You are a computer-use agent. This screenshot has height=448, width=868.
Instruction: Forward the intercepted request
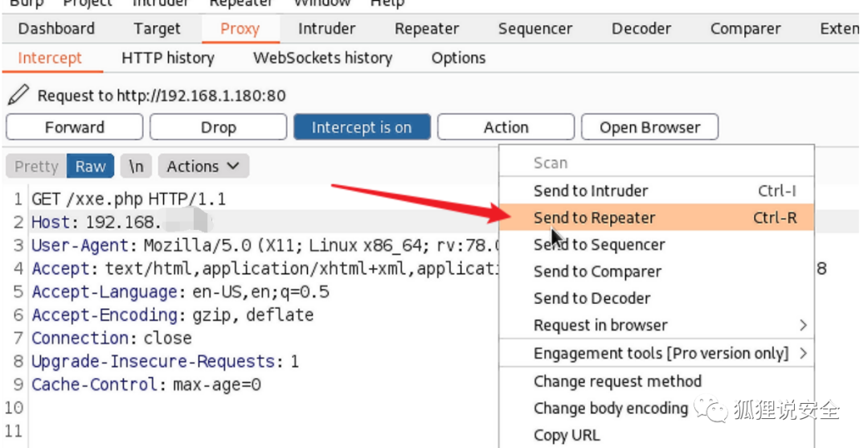(x=74, y=127)
